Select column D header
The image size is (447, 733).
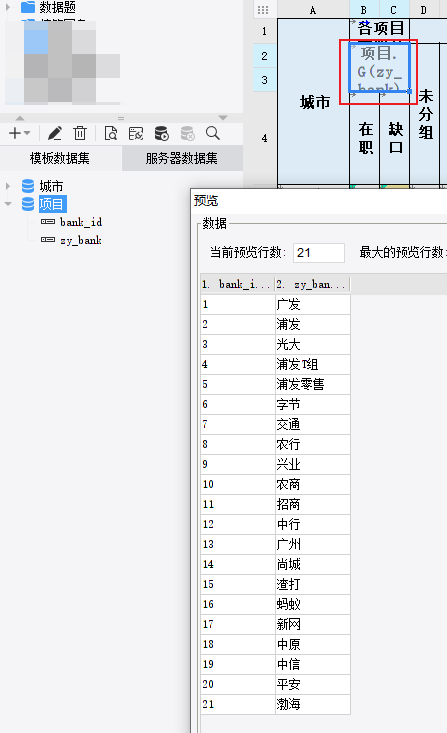click(x=424, y=10)
